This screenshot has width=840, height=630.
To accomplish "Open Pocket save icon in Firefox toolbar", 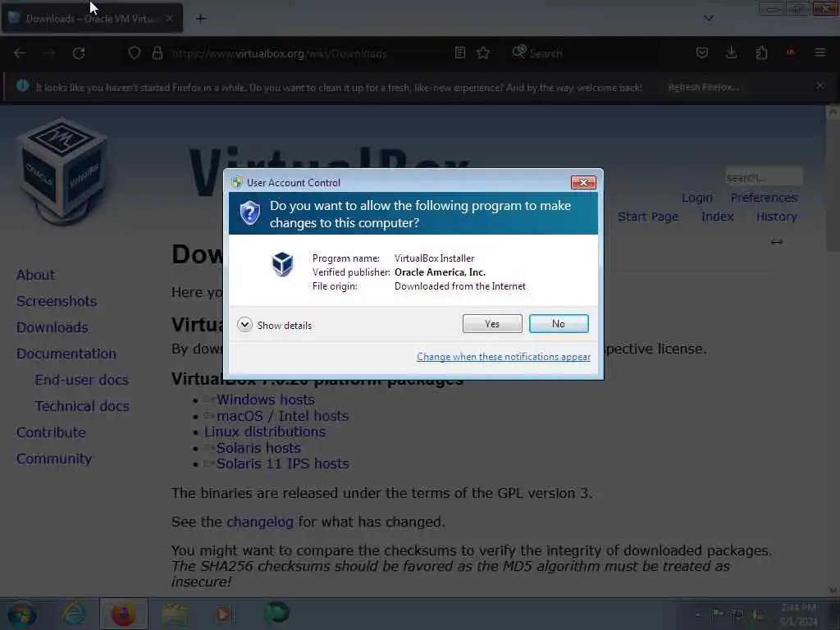I will (x=702, y=52).
